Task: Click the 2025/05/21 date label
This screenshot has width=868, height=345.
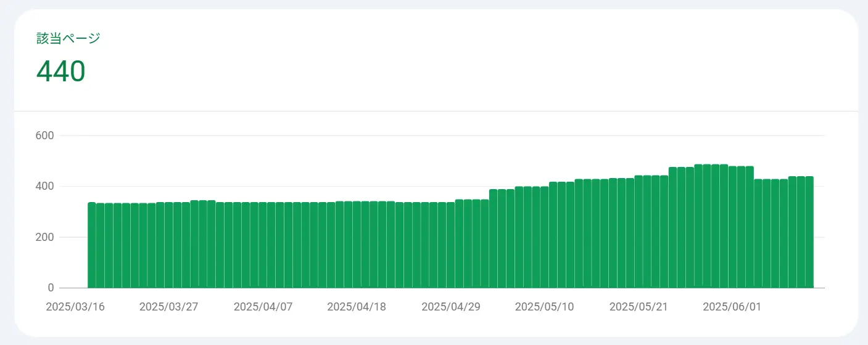Action: click(639, 307)
